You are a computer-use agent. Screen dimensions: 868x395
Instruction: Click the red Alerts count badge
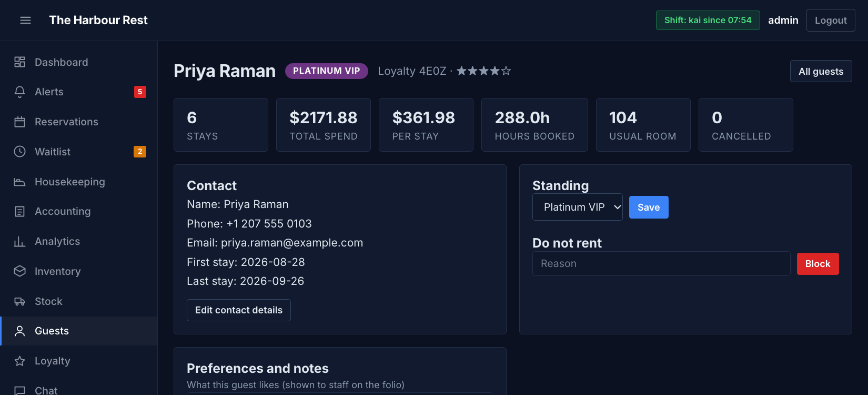point(140,92)
